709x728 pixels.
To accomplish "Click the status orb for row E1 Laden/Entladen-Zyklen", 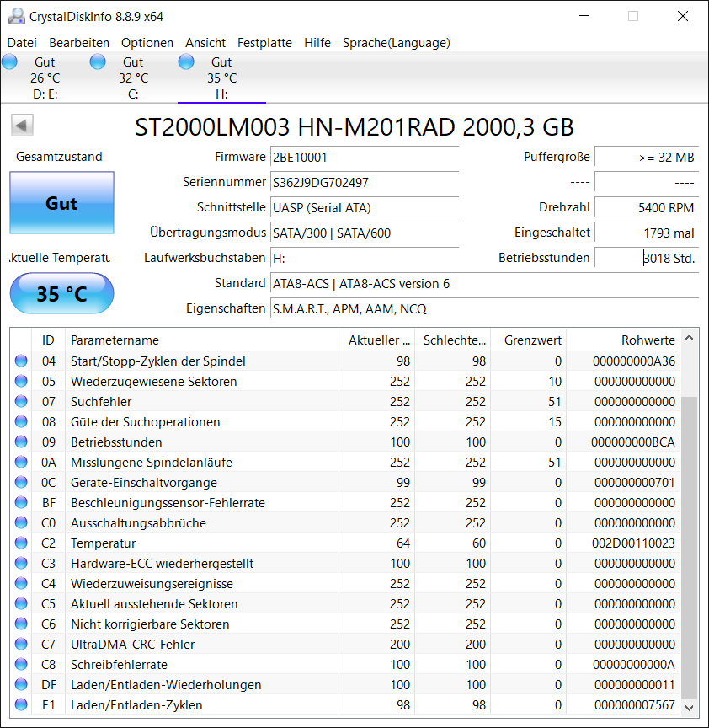I will 21,704.
